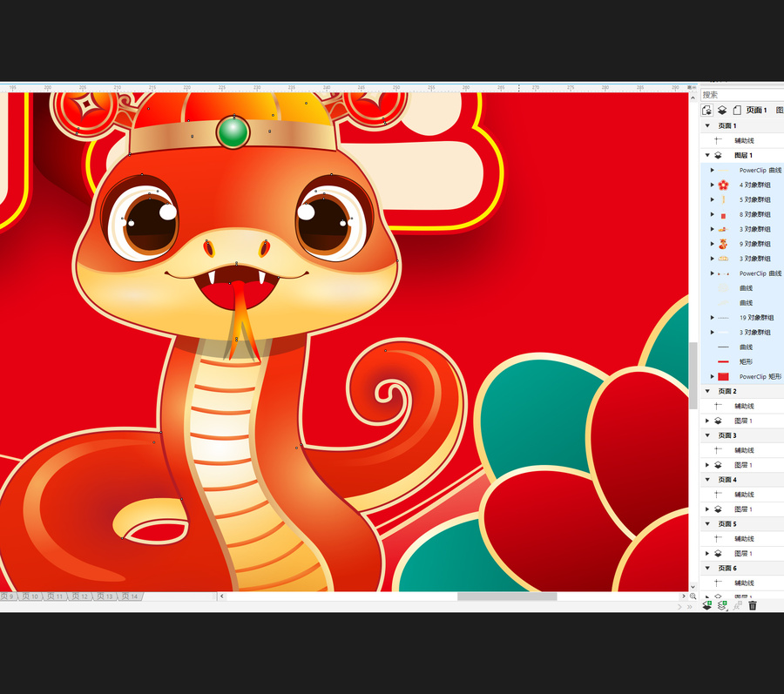
Task: Click the Objects docker search field
Action: (742, 94)
